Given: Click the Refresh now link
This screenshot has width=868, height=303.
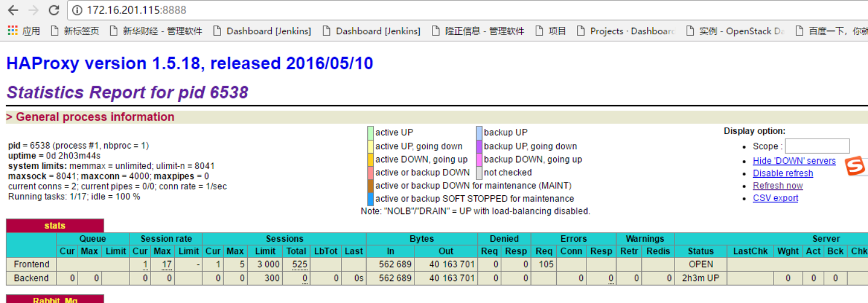Looking at the screenshot, I should pos(778,185).
